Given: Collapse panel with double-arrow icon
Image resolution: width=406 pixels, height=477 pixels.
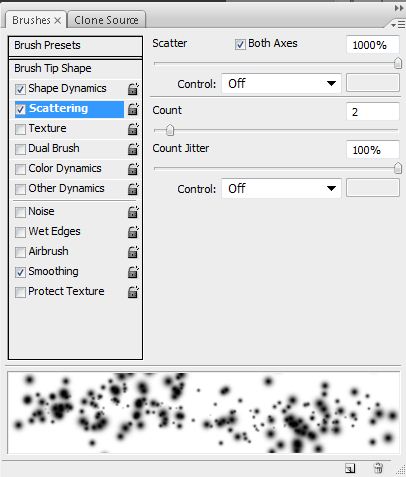Looking at the screenshot, I should [x=399, y=8].
